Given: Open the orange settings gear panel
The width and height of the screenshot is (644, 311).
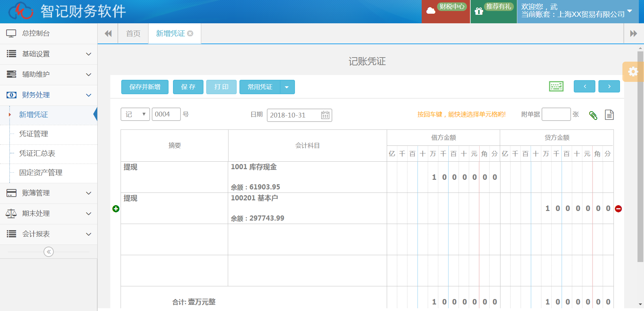Looking at the screenshot, I should [x=633, y=72].
